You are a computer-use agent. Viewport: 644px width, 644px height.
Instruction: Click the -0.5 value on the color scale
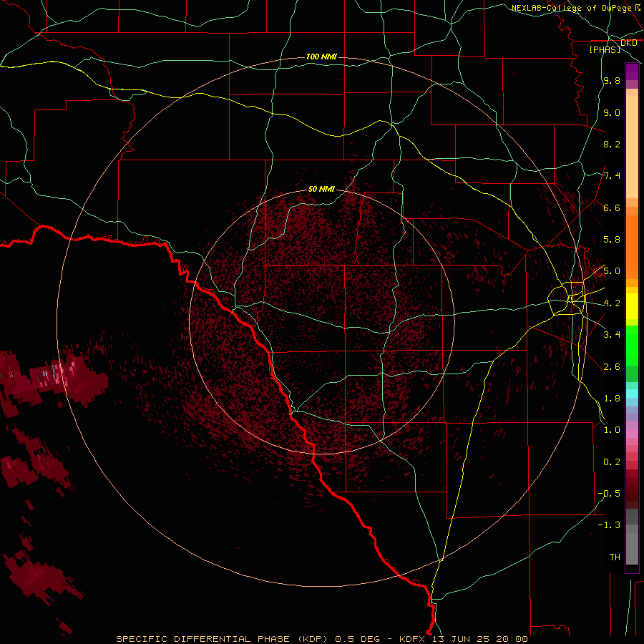pyautogui.click(x=609, y=494)
